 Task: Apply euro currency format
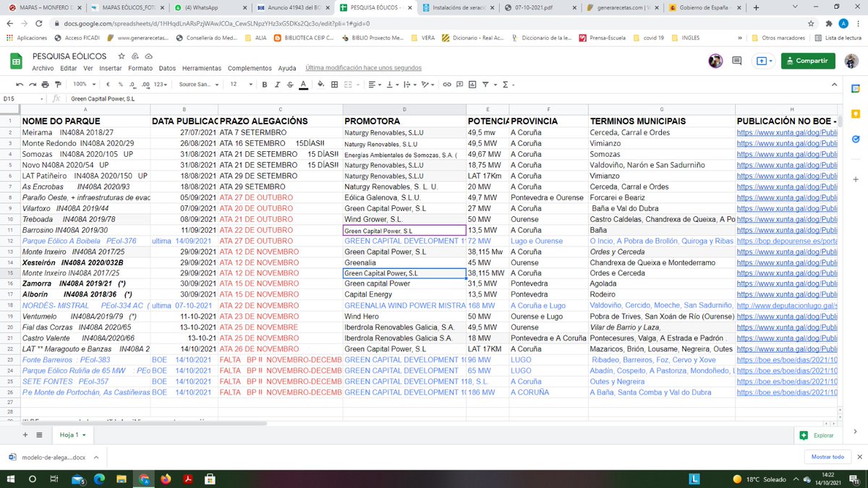(x=109, y=85)
